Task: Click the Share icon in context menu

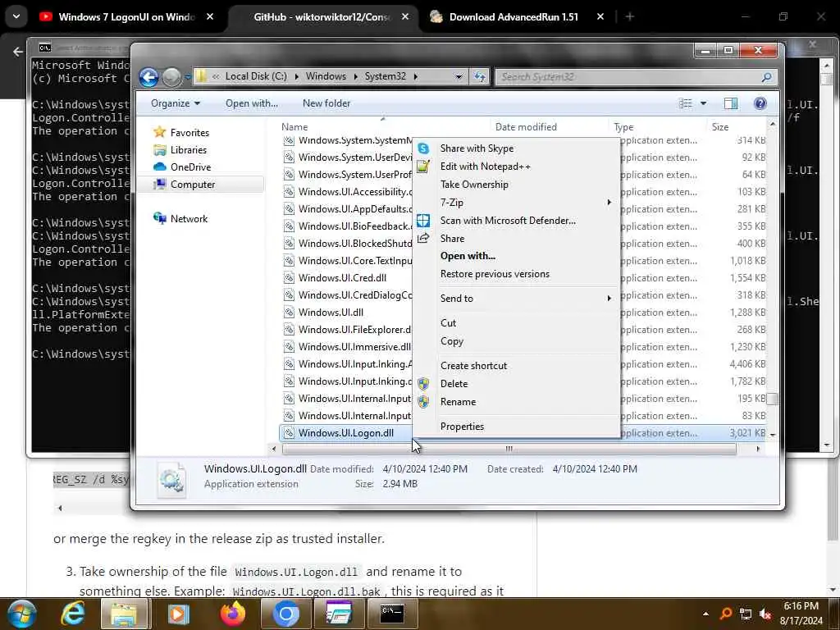Action: point(423,239)
